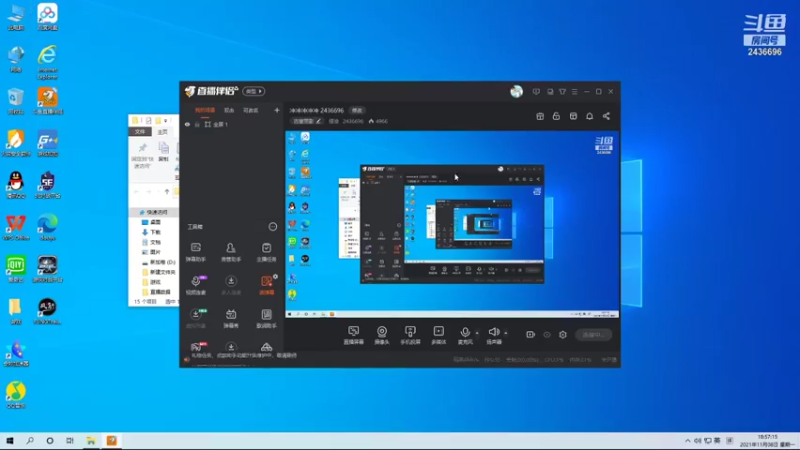Open stream settings via the gear icon
This screenshot has height=450, width=800.
pos(563,335)
